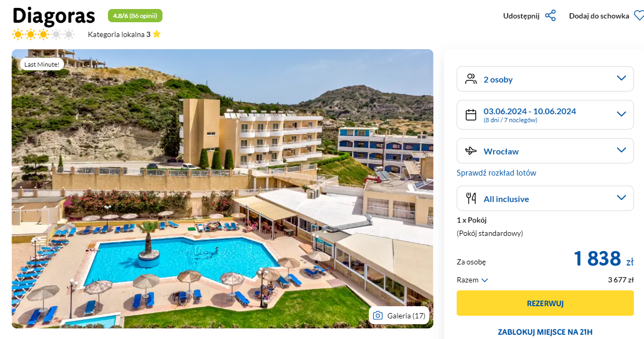The height and width of the screenshot is (339, 644).
Task: Expand the Wrocław departure airport dropdown
Action: coord(545,151)
